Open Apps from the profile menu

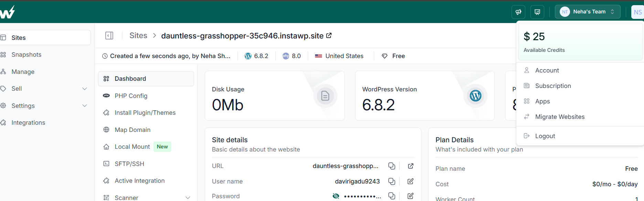[x=543, y=101]
